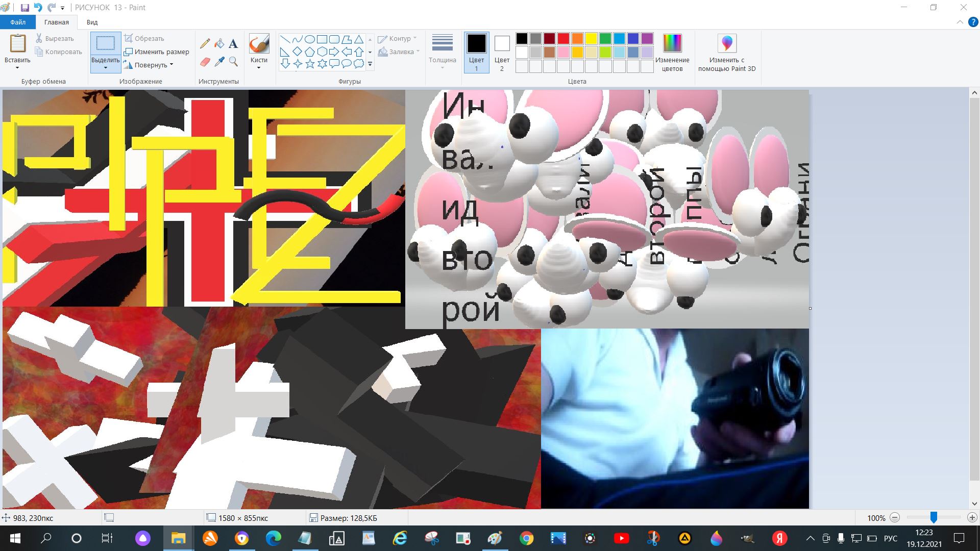This screenshot has width=980, height=551.
Task: Open the Файл menu
Action: pyautogui.click(x=18, y=22)
